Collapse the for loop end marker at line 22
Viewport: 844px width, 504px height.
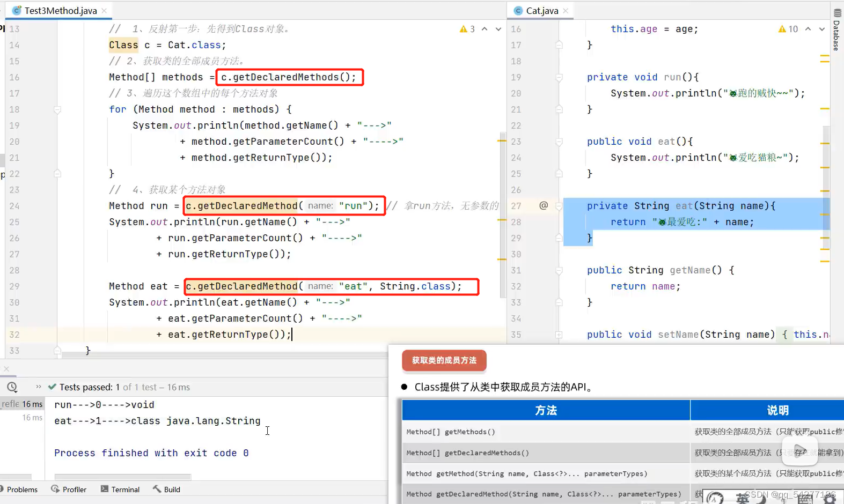point(57,174)
